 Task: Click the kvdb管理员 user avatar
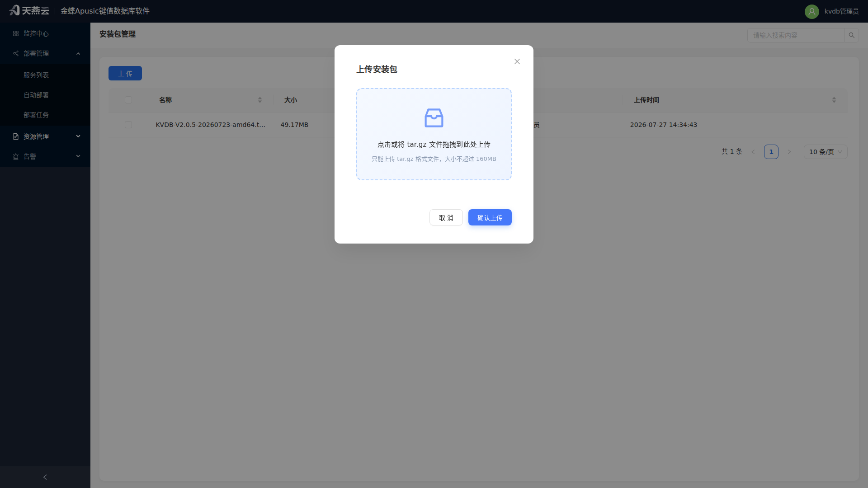click(x=812, y=11)
